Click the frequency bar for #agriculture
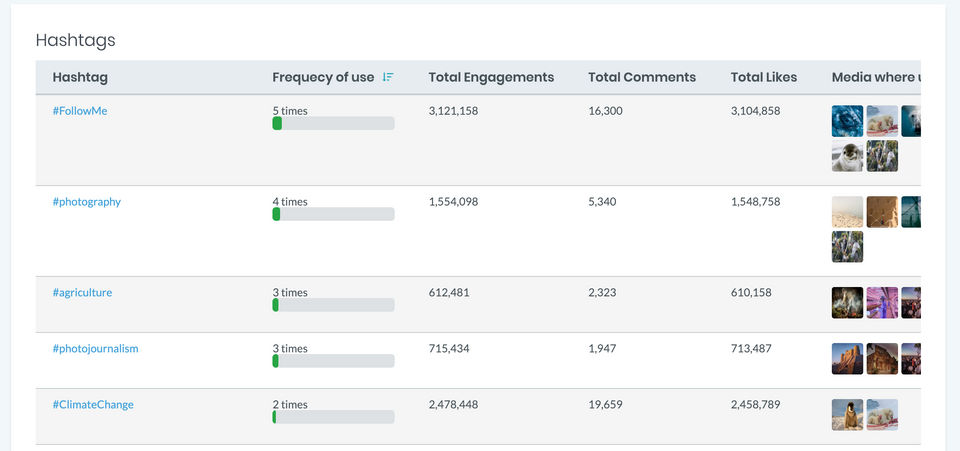Screen dimensions: 960x451 [x=333, y=305]
